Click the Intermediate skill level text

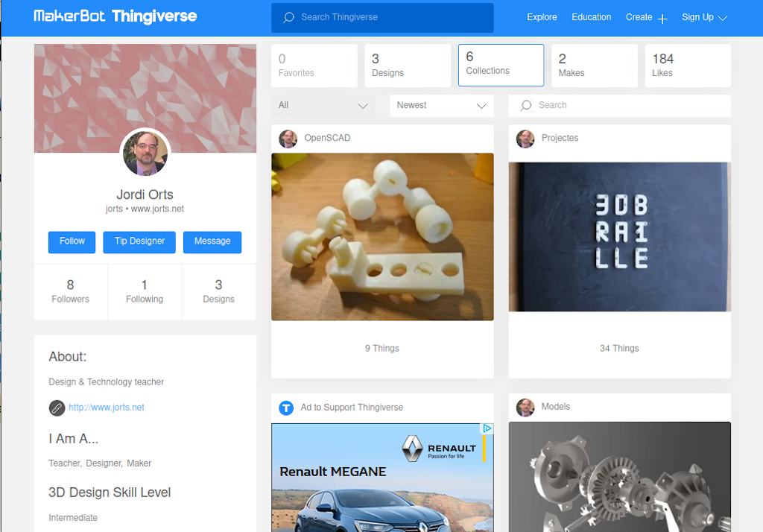tap(73, 518)
